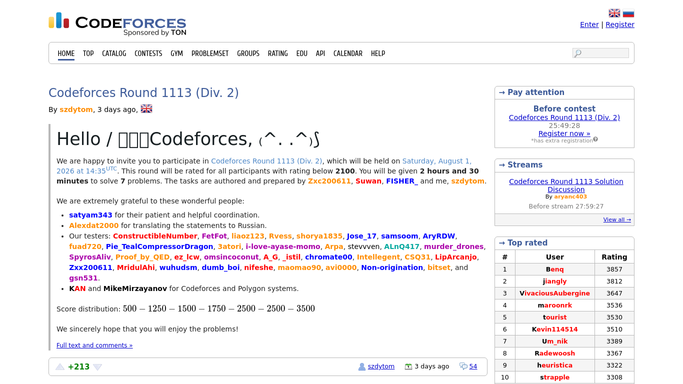Viewport: 683px width, 384px height.
Task: Click the Enter login link
Action: [x=589, y=25]
